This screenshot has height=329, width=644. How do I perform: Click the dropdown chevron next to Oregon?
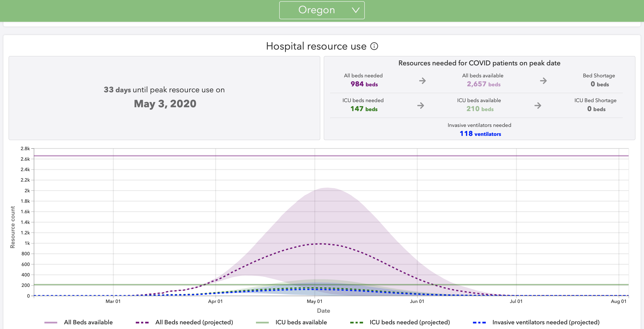[356, 10]
